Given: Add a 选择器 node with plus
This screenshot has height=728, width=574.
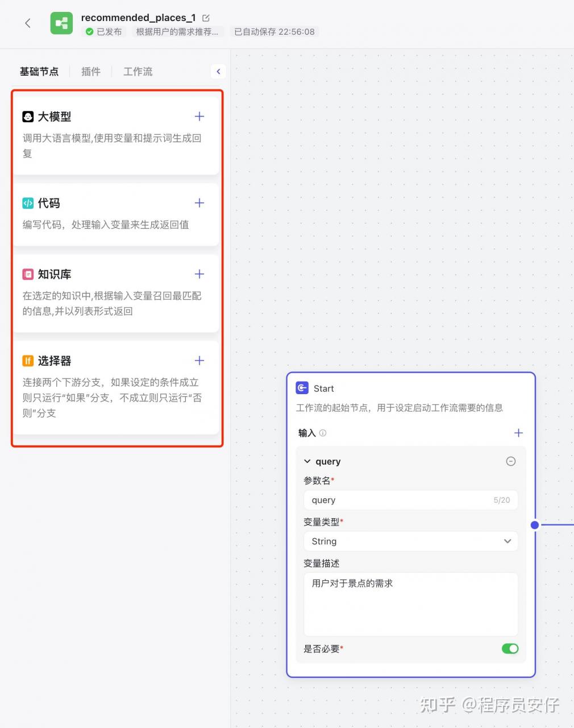Looking at the screenshot, I should (199, 361).
